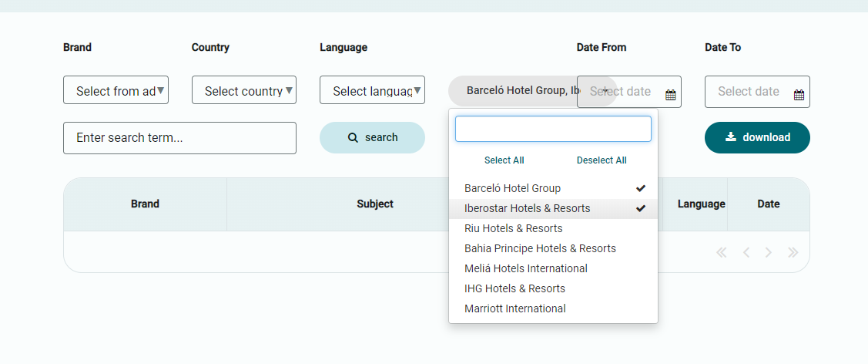Image resolution: width=868 pixels, height=364 pixels.
Task: Click the search button
Action: pos(372,137)
